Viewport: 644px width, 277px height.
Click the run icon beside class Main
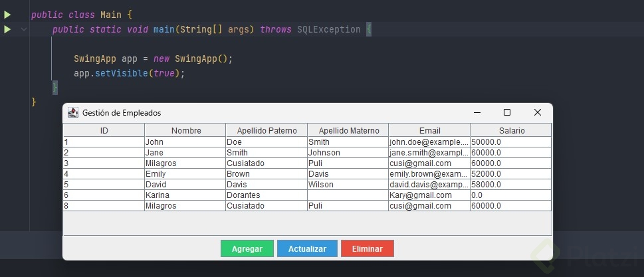coord(7,15)
